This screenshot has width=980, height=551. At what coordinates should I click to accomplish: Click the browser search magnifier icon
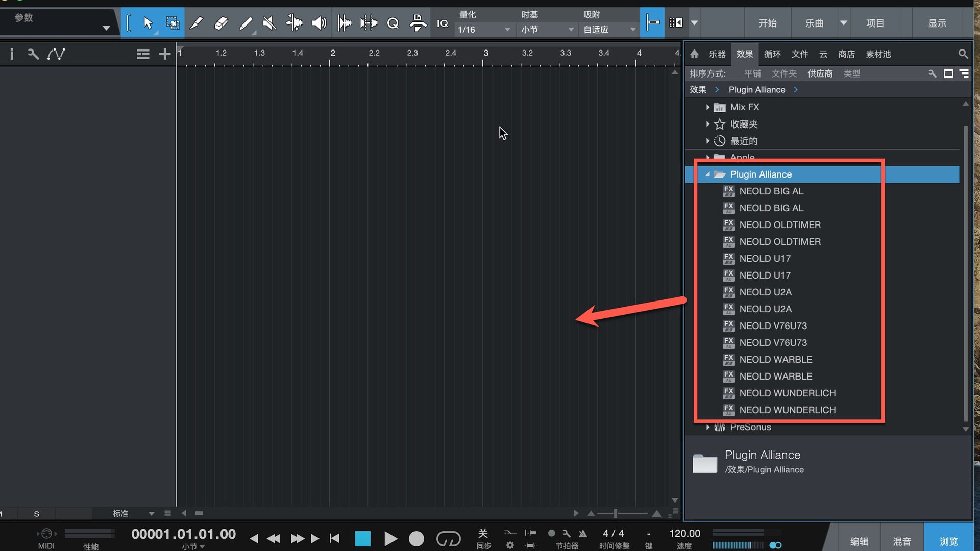(x=963, y=54)
